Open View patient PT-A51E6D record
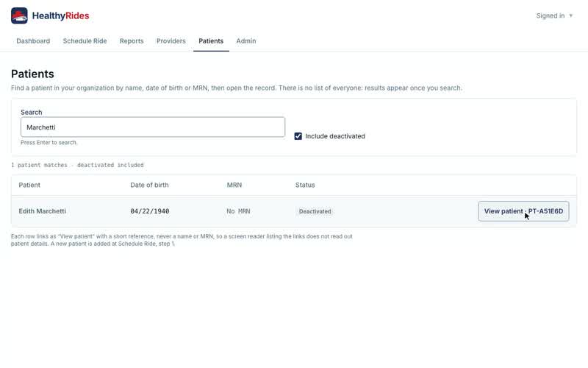 tap(523, 211)
